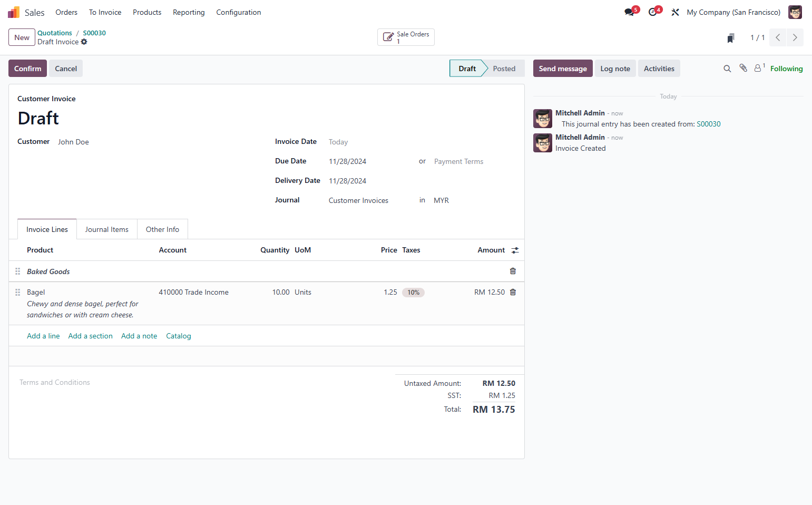Click Send message in chatter
This screenshot has width=812, height=505.
click(x=563, y=69)
